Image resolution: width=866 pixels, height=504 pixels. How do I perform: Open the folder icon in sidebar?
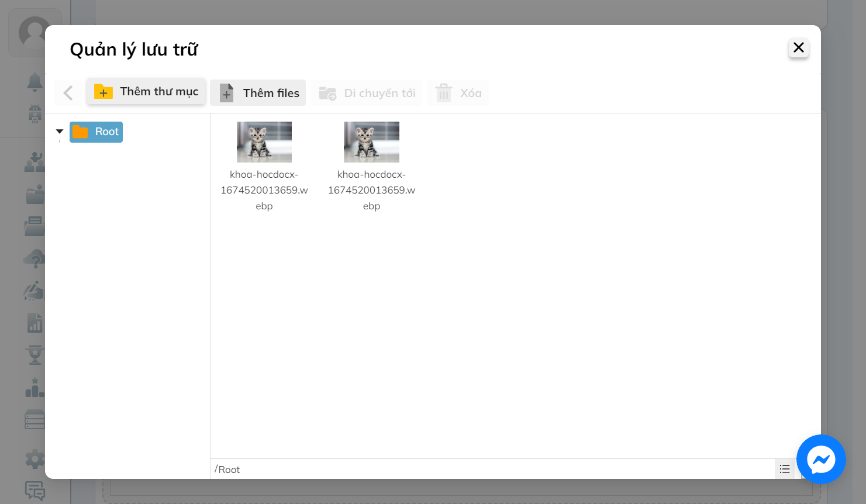(35, 194)
